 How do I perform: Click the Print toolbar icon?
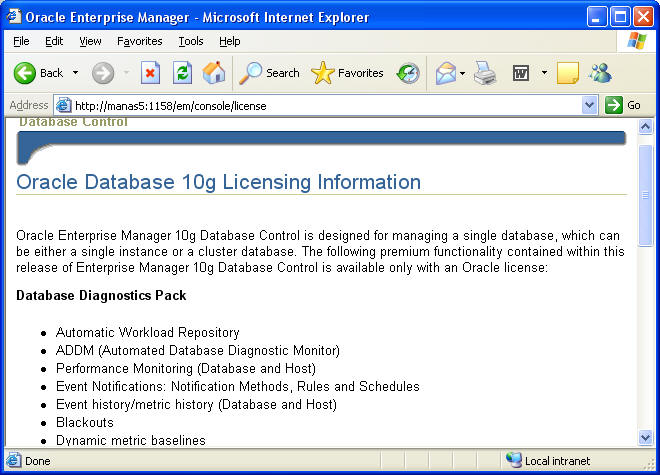click(485, 73)
